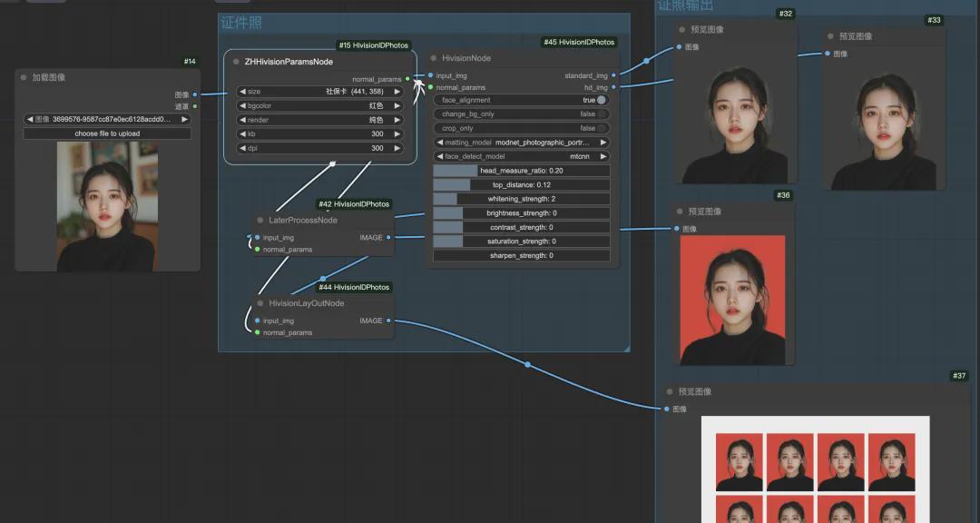This screenshot has height=523, width=980.
Task: Select the previous image file in 加载图像
Action: tap(29, 119)
